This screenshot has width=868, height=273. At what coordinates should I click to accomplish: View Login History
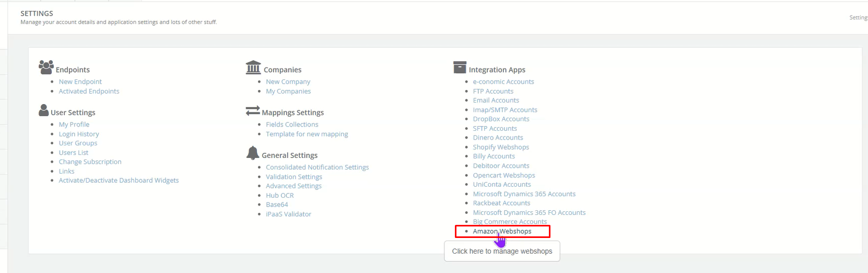click(x=79, y=134)
